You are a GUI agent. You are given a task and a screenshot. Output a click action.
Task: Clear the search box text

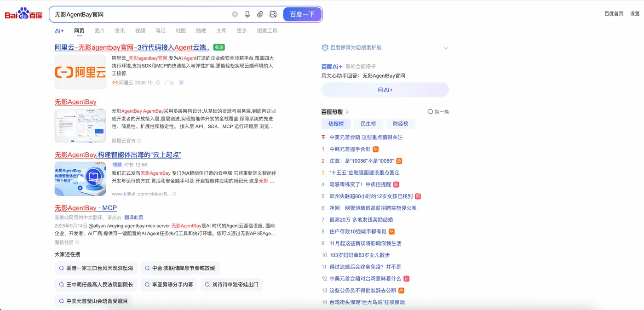pos(235,14)
